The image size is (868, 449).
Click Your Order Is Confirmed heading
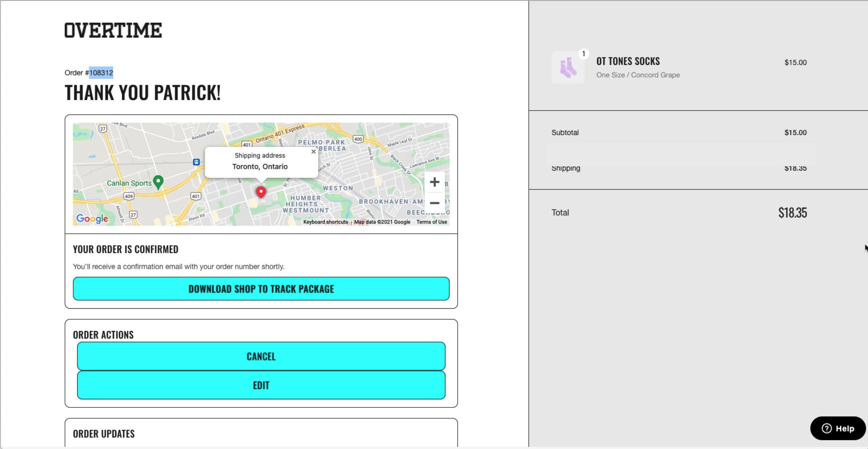pyautogui.click(x=125, y=249)
